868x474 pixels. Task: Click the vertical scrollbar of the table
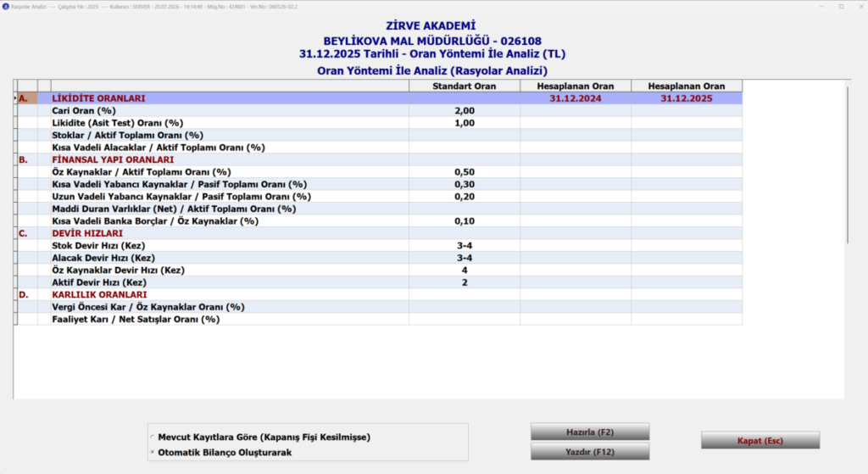tap(848, 165)
